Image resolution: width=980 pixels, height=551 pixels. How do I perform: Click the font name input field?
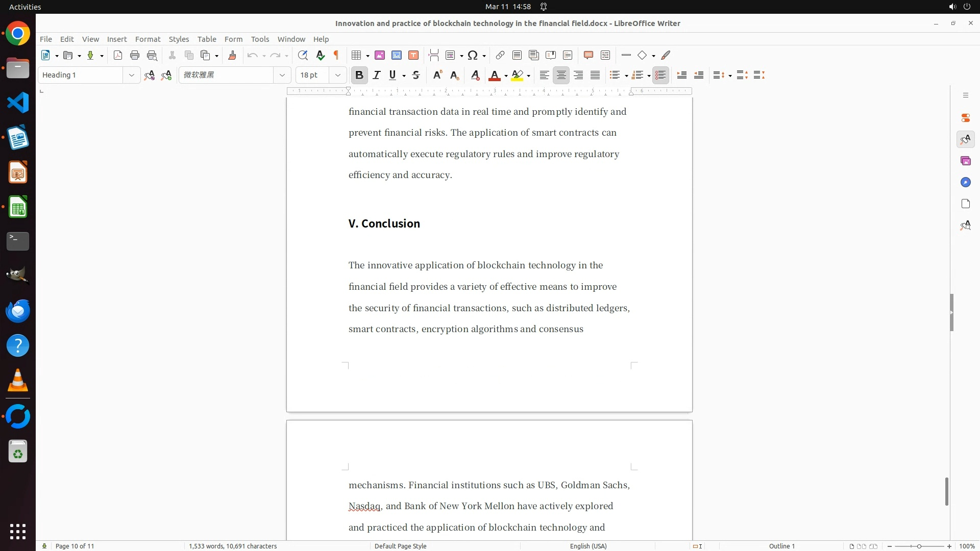tap(226, 75)
